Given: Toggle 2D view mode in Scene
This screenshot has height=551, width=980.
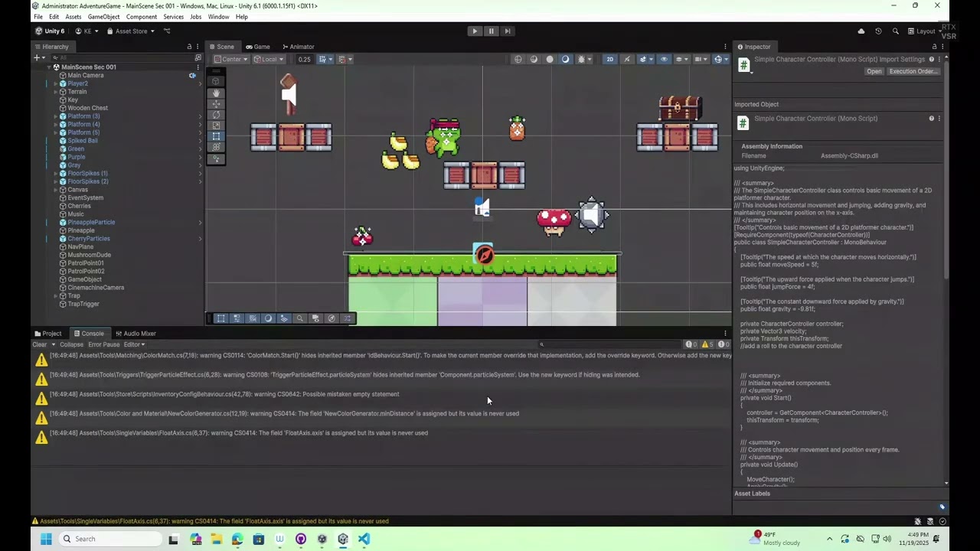Looking at the screenshot, I should click(610, 59).
